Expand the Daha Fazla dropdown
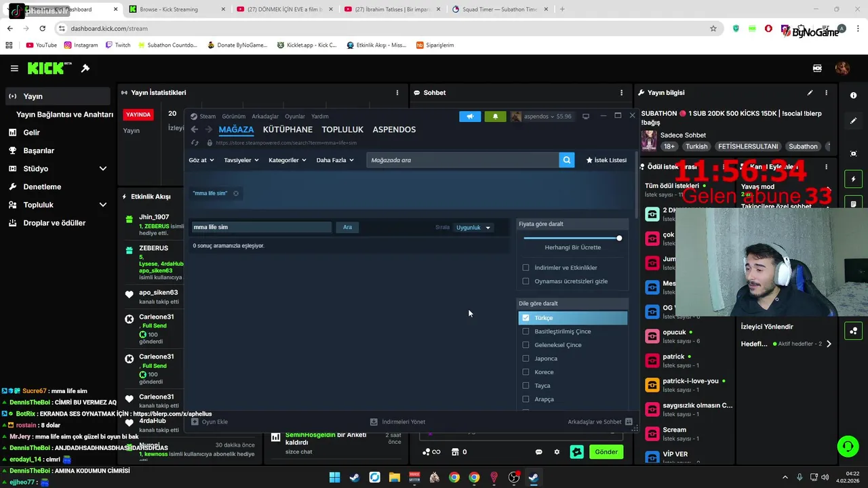The height and width of the screenshot is (488, 868). pos(335,160)
